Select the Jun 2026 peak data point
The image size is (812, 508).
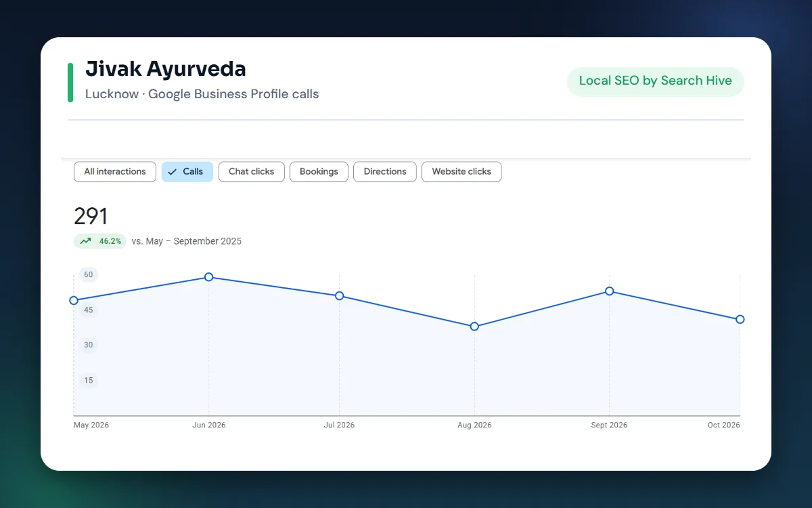pos(208,277)
